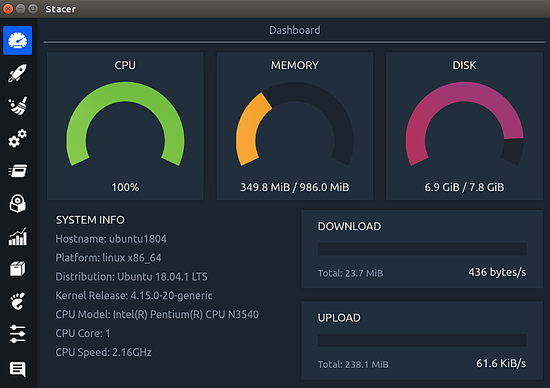Click the 349.8 MiB / 986.0 MiB value
Screen dimensions: 550x388
[295, 187]
